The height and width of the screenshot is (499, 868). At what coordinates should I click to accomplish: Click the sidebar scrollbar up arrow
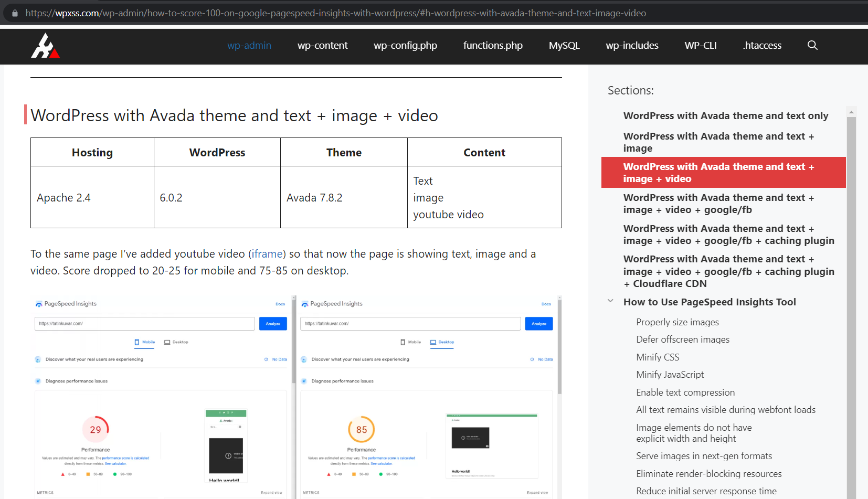tap(851, 112)
